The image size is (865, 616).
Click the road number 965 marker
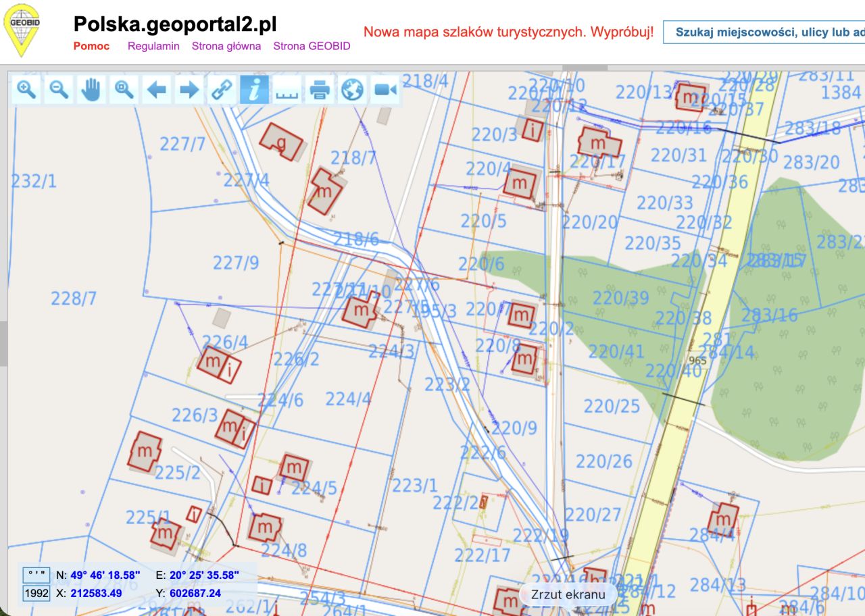click(x=697, y=361)
